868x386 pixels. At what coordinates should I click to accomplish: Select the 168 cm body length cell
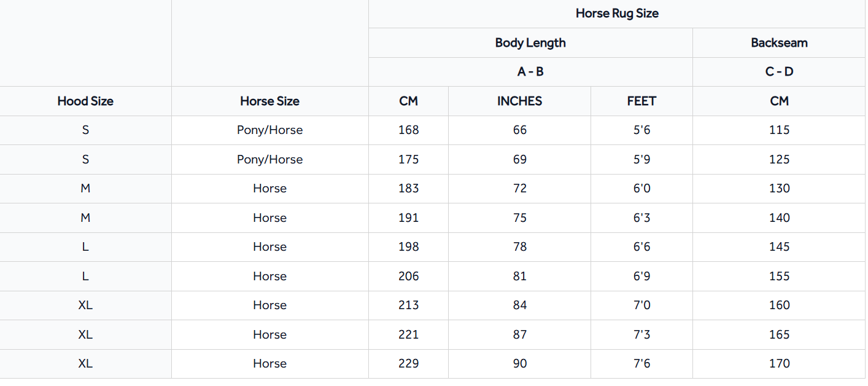(x=408, y=130)
